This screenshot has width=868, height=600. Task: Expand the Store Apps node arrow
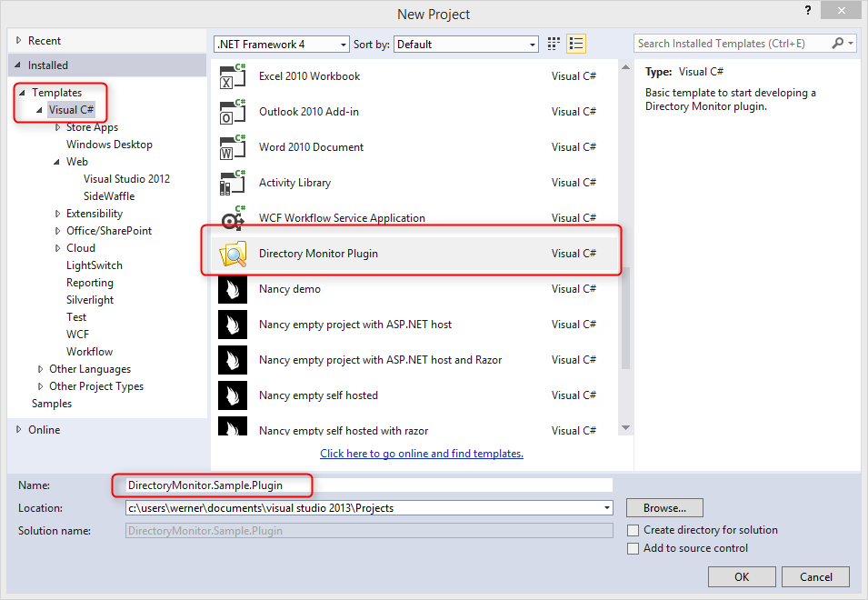click(57, 127)
